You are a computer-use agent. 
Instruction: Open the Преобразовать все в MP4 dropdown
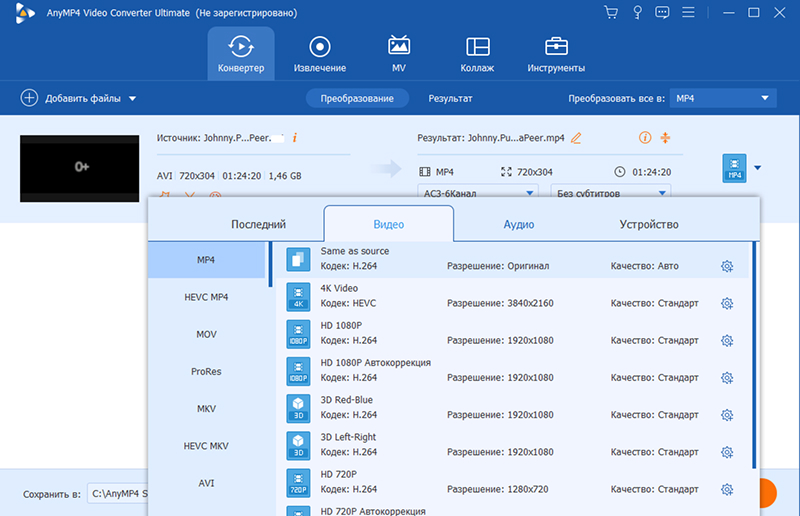click(x=723, y=99)
